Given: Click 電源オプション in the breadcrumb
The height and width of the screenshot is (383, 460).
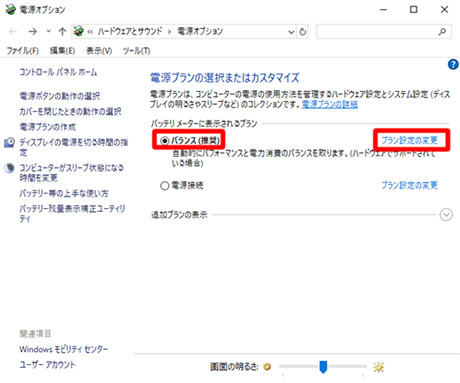Looking at the screenshot, I should (200, 31).
